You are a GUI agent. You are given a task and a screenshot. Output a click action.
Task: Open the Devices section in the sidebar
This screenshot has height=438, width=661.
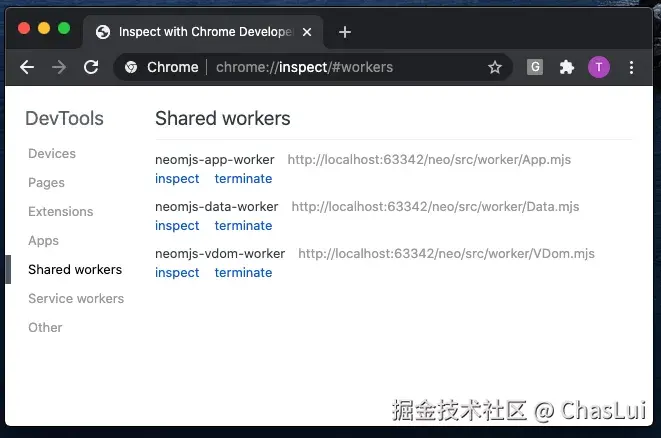tap(52, 153)
